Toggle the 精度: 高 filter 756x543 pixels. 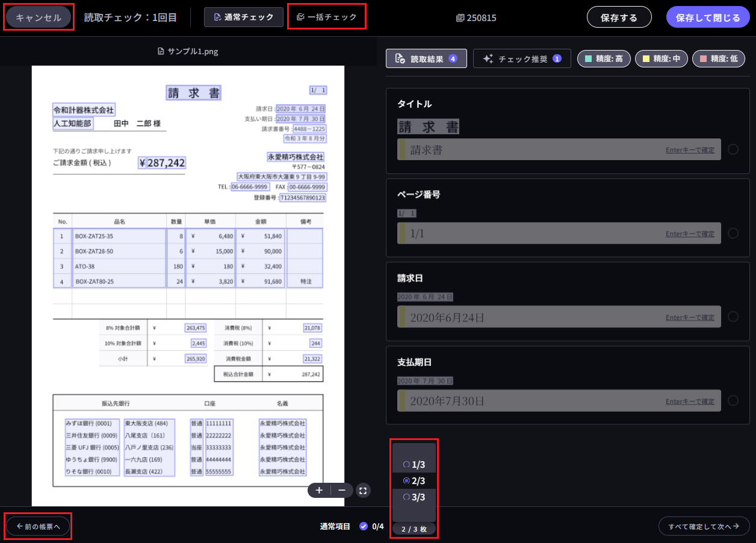click(x=604, y=58)
